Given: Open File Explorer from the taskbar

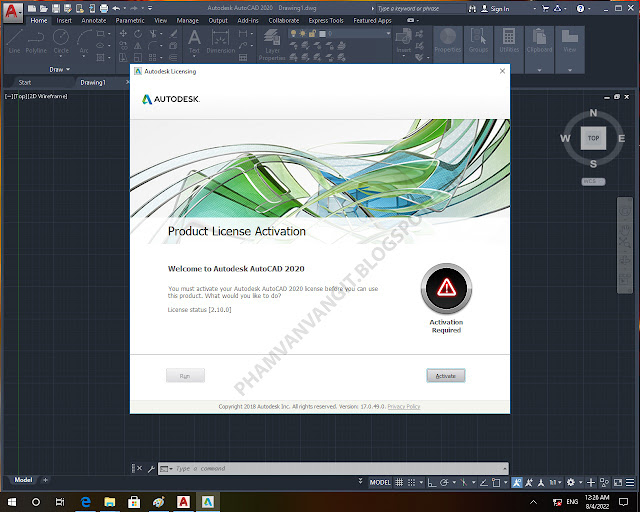Looking at the screenshot, I should [109, 501].
